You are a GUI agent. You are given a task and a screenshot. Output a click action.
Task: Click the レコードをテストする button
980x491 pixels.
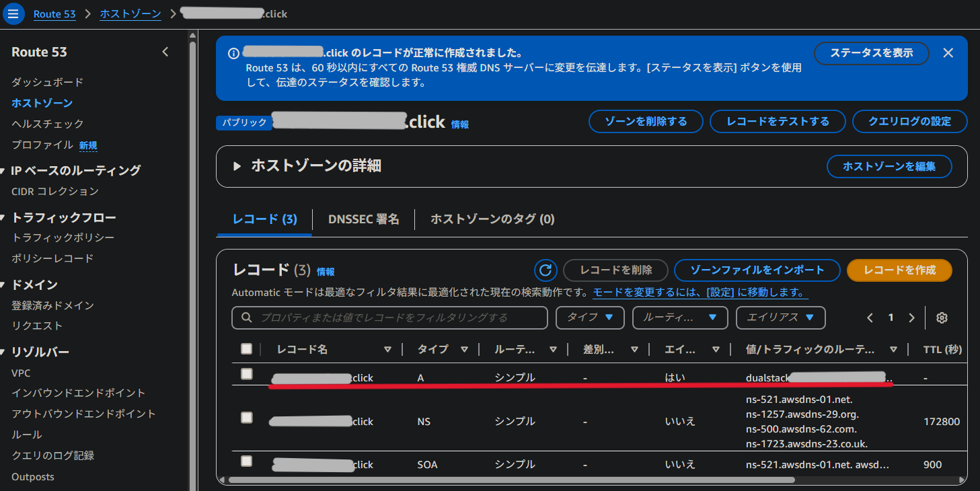click(778, 122)
